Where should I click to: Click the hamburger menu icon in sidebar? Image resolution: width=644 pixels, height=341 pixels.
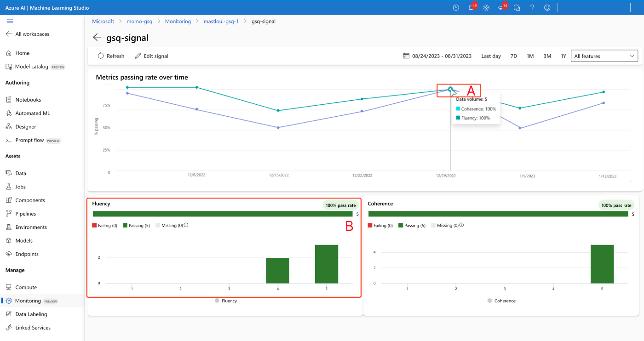(10, 21)
